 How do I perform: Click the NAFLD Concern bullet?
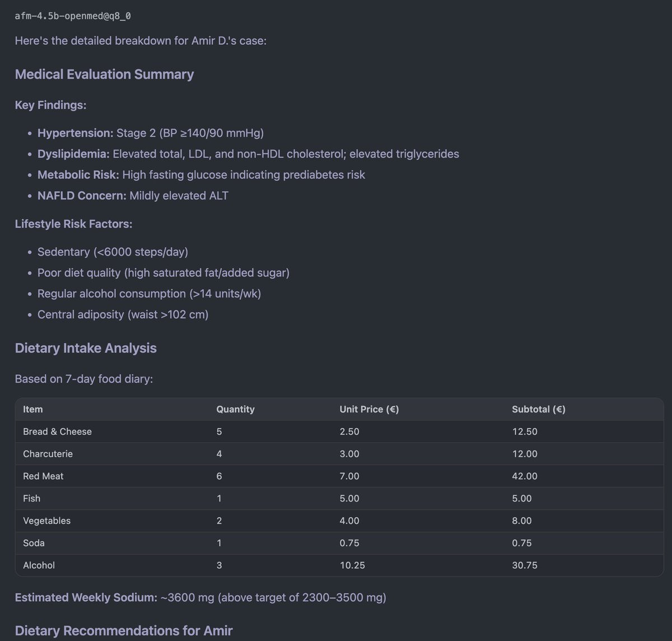[132, 196]
